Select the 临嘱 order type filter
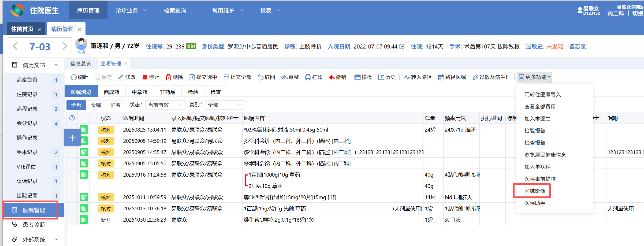The width and height of the screenshot is (644, 246). point(116,105)
